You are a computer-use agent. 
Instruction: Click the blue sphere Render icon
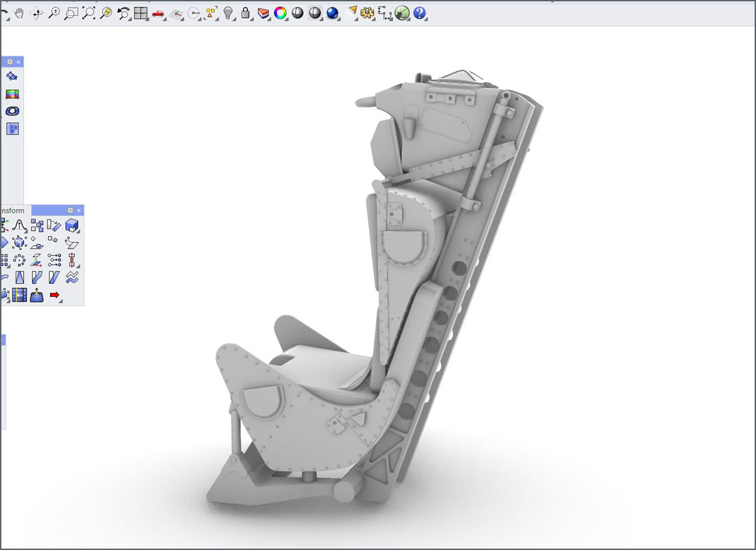point(333,12)
